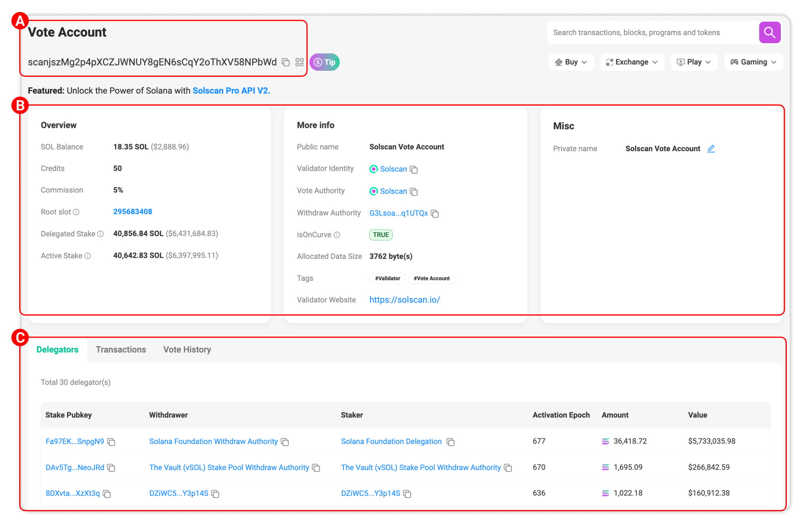Select the 40,856.84 SOL delegated stake
Screen dimensions: 812x528
coord(138,234)
